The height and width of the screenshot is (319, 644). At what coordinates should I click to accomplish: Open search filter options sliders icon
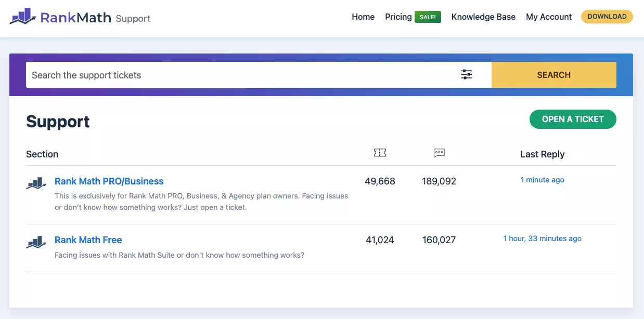pyautogui.click(x=466, y=75)
